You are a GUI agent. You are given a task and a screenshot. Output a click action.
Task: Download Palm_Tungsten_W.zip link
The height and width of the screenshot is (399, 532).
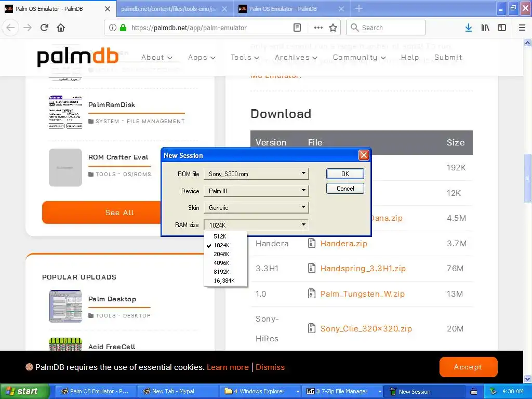[362, 294]
